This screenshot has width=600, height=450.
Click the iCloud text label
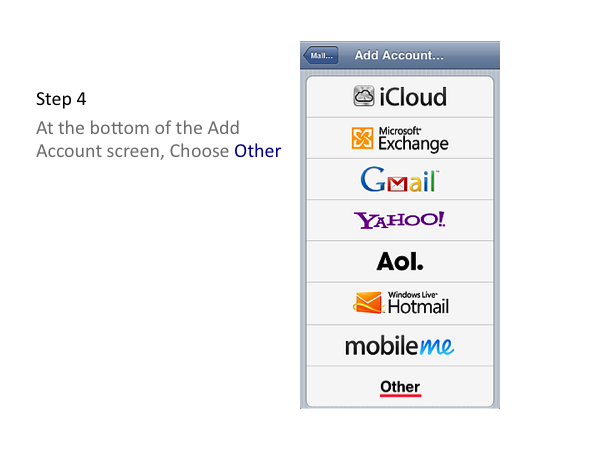(x=413, y=97)
